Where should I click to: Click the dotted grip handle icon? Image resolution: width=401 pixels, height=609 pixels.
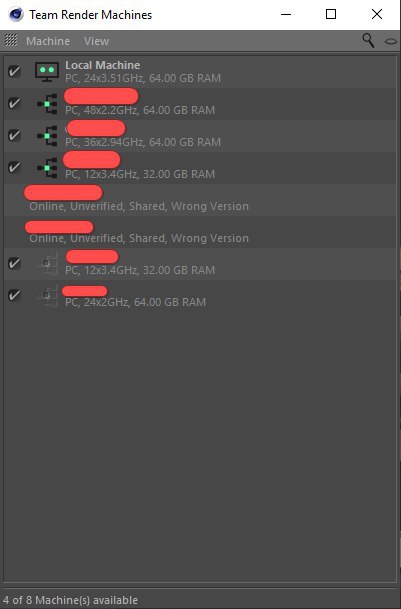coord(11,40)
